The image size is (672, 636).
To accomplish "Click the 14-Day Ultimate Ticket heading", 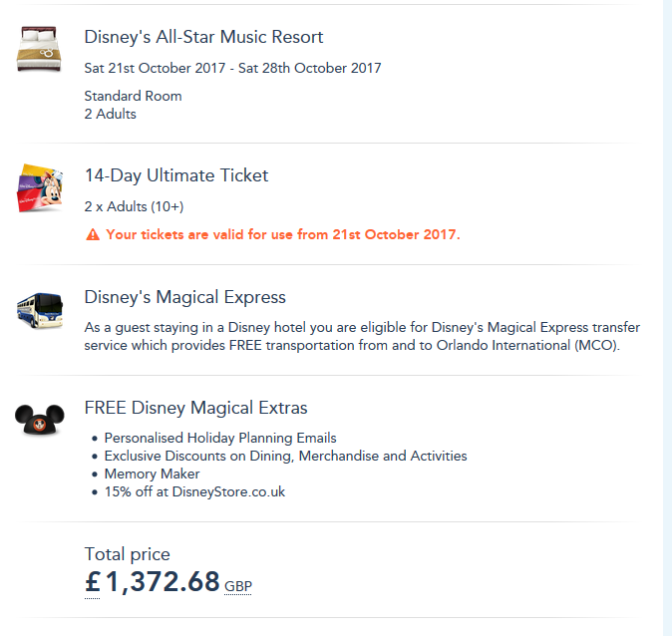I will (176, 175).
